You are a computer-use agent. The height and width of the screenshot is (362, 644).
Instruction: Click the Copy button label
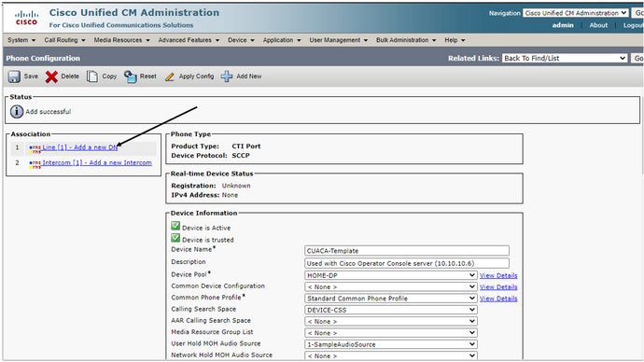[109, 77]
